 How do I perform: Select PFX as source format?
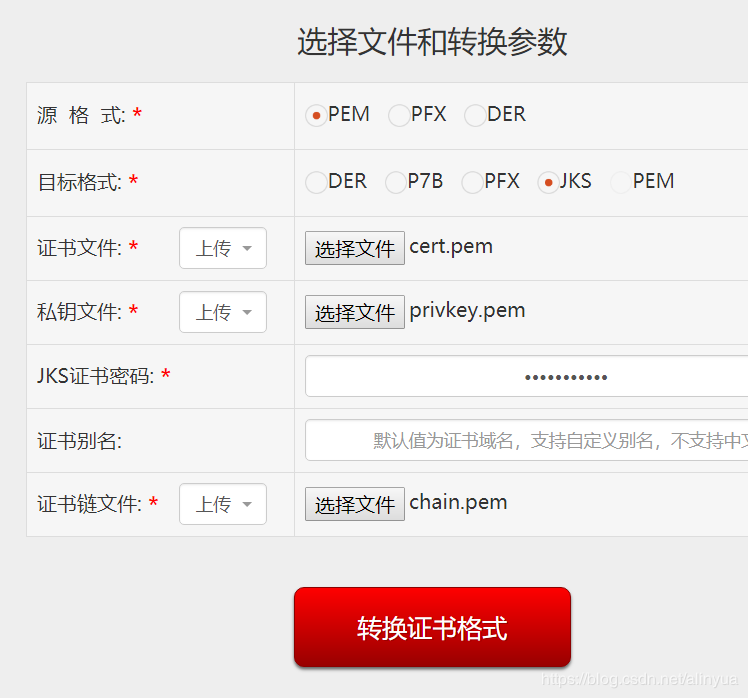tap(399, 115)
